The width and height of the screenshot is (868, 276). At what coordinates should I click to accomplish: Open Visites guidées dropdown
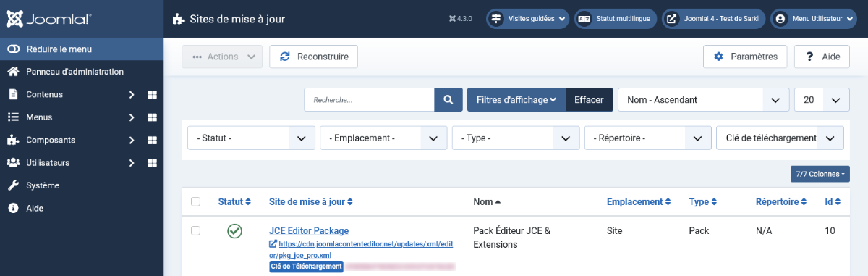coord(527,19)
